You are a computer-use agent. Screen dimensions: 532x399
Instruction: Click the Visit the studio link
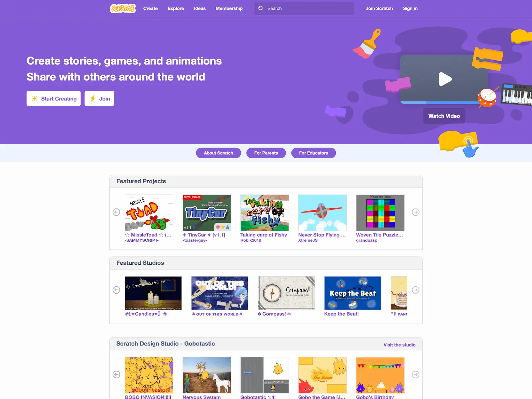click(x=399, y=345)
